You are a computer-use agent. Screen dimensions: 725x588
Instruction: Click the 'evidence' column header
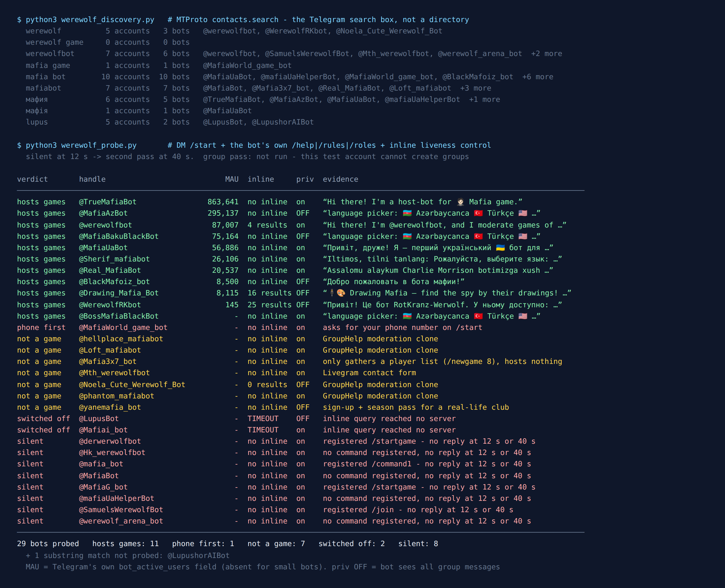click(x=340, y=179)
